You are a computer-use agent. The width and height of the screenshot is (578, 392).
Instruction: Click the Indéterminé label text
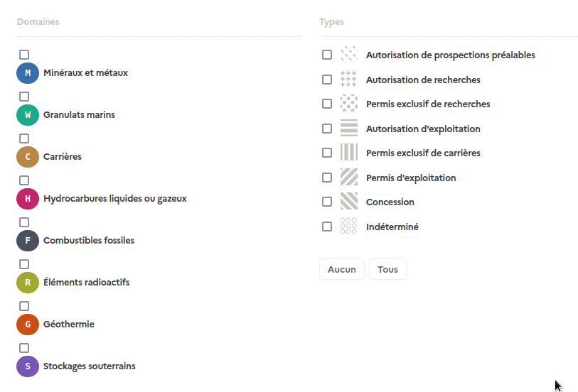[392, 227]
